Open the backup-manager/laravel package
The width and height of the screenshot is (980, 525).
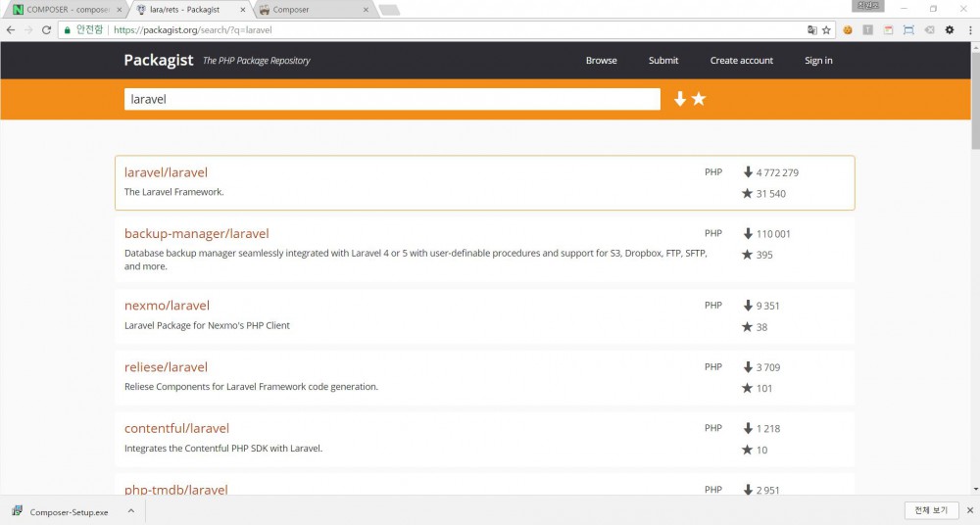click(196, 234)
